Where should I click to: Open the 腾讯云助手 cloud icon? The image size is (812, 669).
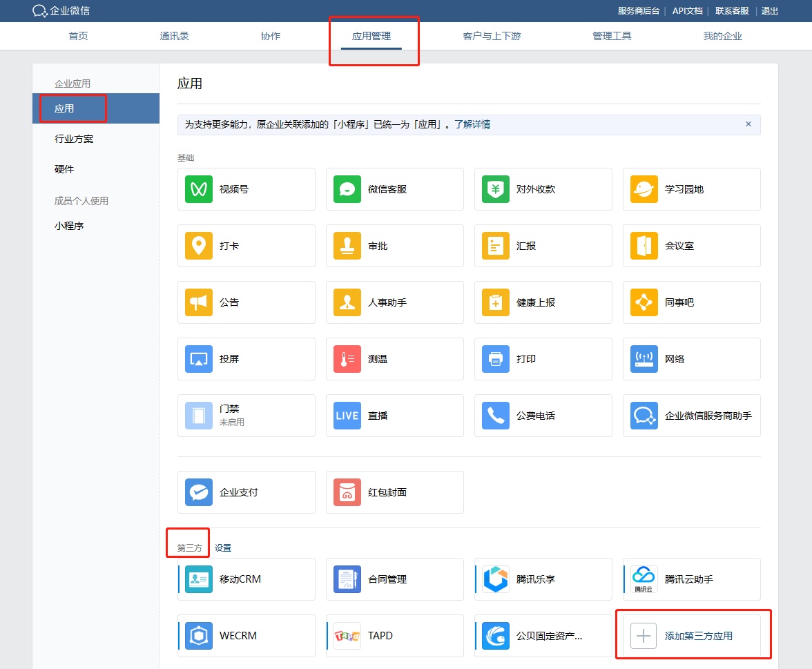pyautogui.click(x=644, y=579)
